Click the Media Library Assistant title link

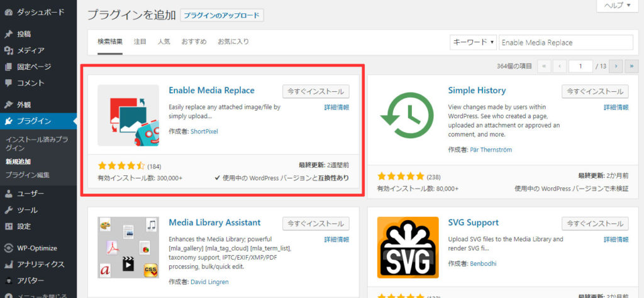[215, 223]
